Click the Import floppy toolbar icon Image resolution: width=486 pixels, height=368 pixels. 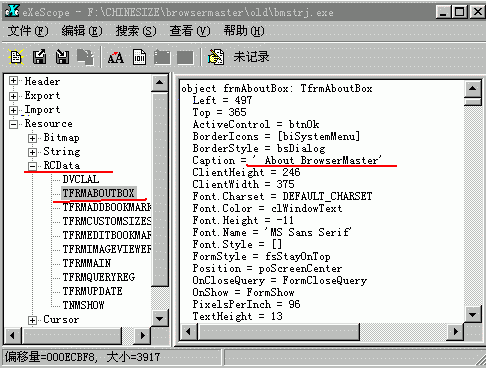pos(62,57)
